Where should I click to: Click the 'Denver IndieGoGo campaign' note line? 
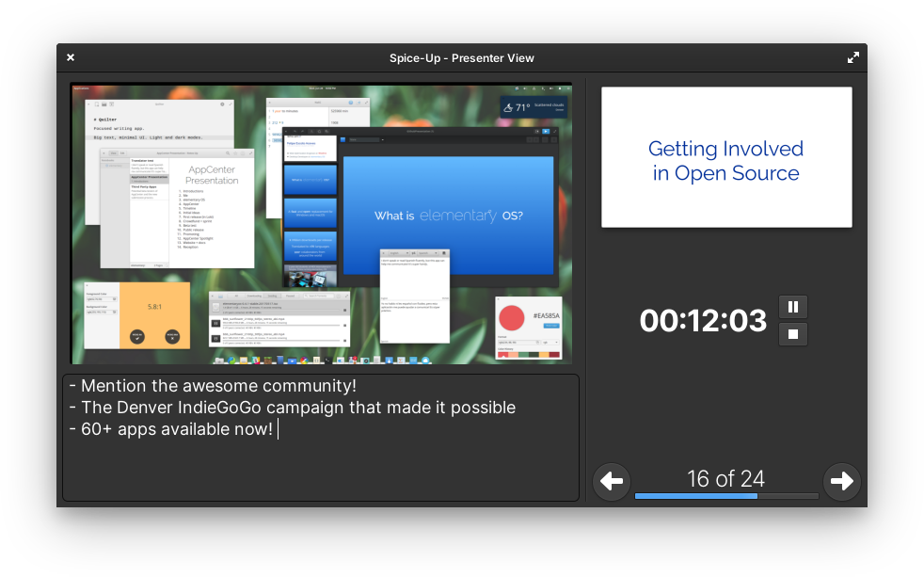coord(293,408)
